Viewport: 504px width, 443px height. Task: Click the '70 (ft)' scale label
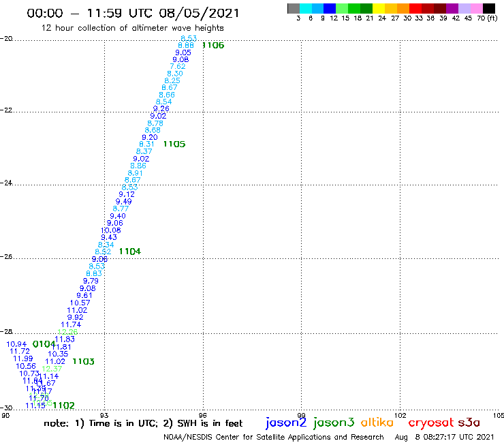[487, 18]
